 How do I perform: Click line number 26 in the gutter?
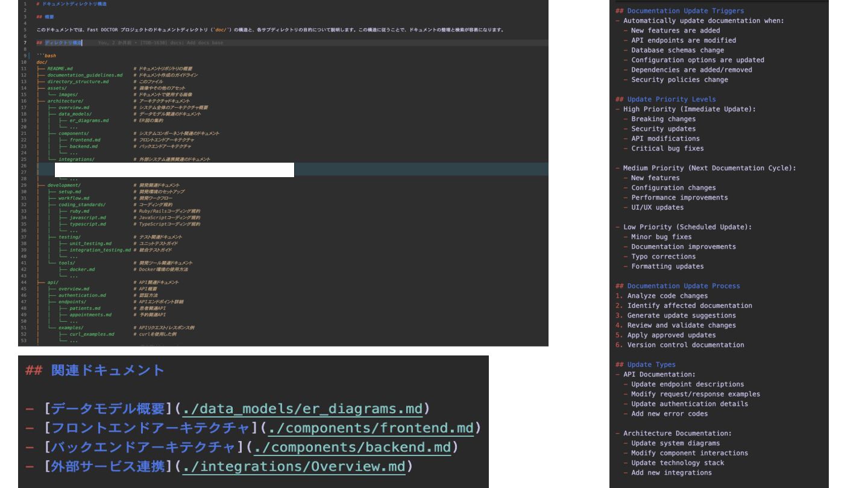(x=24, y=166)
